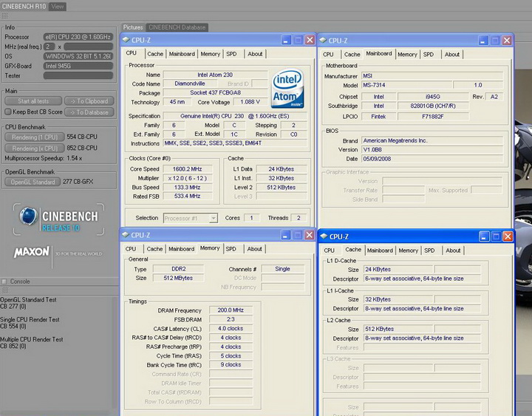Screen dimensions: 532x416
Task: Click title bar icon of CPU-Z Mainboard window
Action: click(322, 41)
